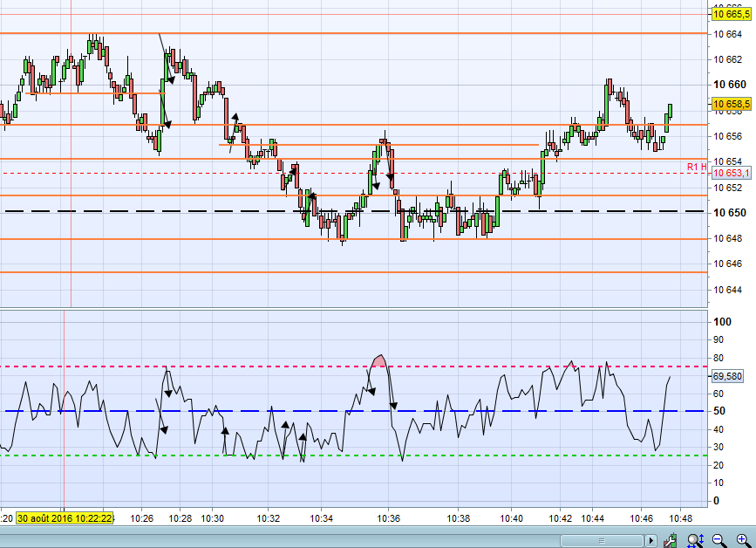Click the yellow 10 658,5 current price tag
This screenshot has width=756, height=548.
click(731, 104)
